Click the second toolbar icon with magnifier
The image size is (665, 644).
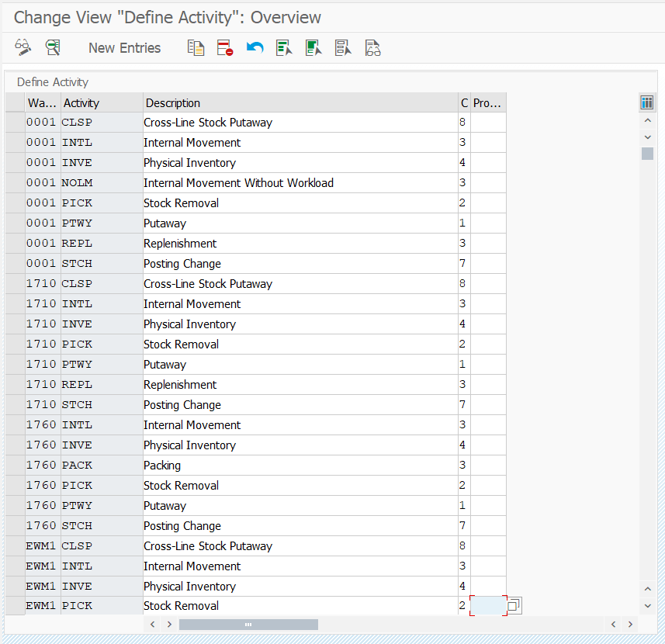pyautogui.click(x=53, y=48)
